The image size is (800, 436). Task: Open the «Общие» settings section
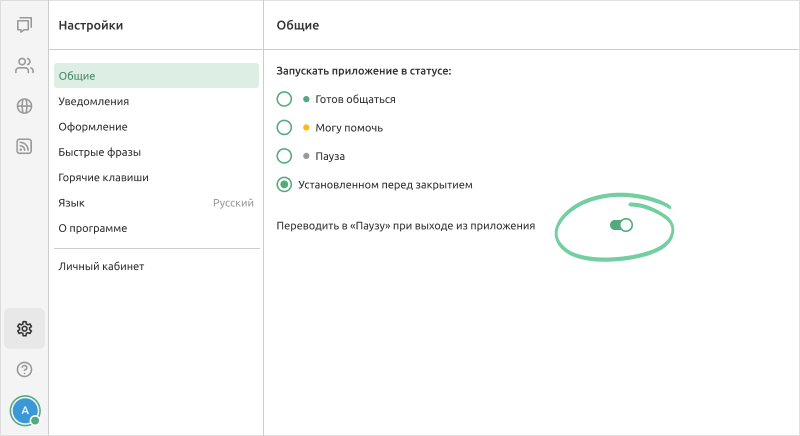click(x=156, y=76)
